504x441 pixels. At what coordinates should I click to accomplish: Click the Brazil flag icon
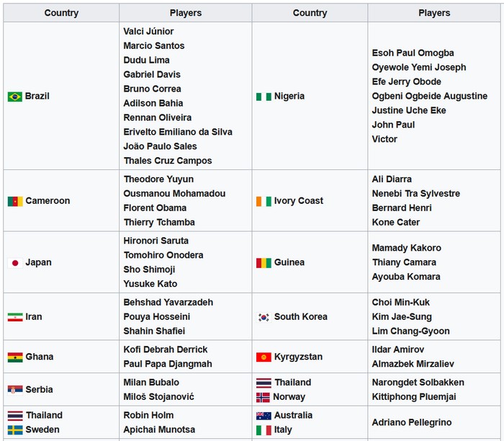coord(15,97)
